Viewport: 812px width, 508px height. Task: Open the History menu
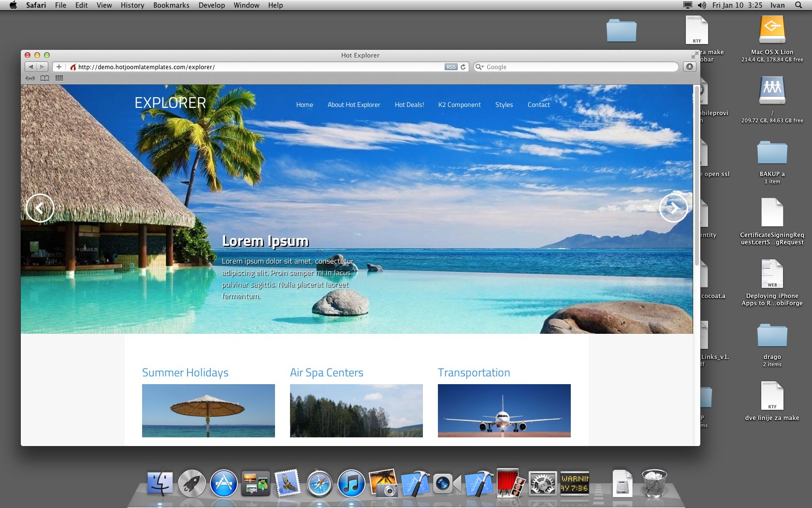tap(132, 5)
